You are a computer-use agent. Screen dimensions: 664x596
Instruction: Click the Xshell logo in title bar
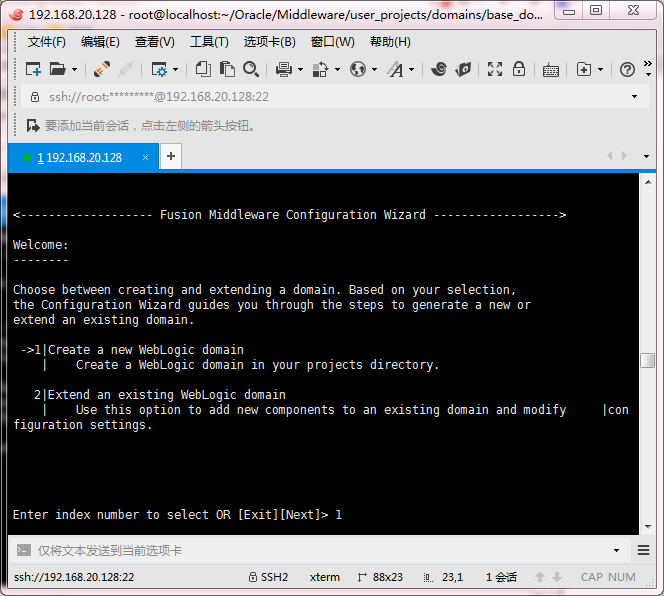point(16,15)
